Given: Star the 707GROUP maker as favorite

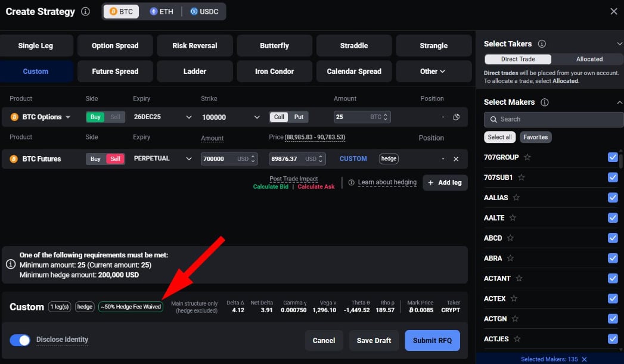Looking at the screenshot, I should click(527, 157).
